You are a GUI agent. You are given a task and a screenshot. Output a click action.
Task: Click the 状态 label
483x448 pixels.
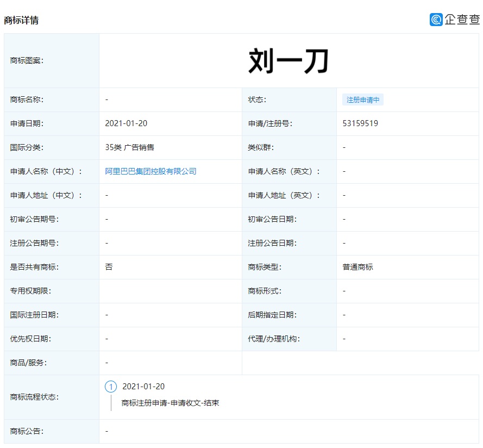[x=257, y=99]
